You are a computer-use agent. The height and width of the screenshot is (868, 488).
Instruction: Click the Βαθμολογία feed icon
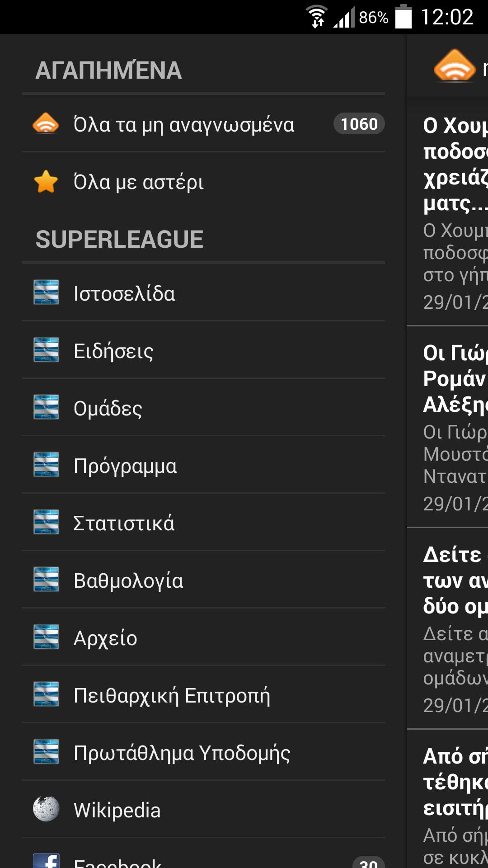point(47,581)
